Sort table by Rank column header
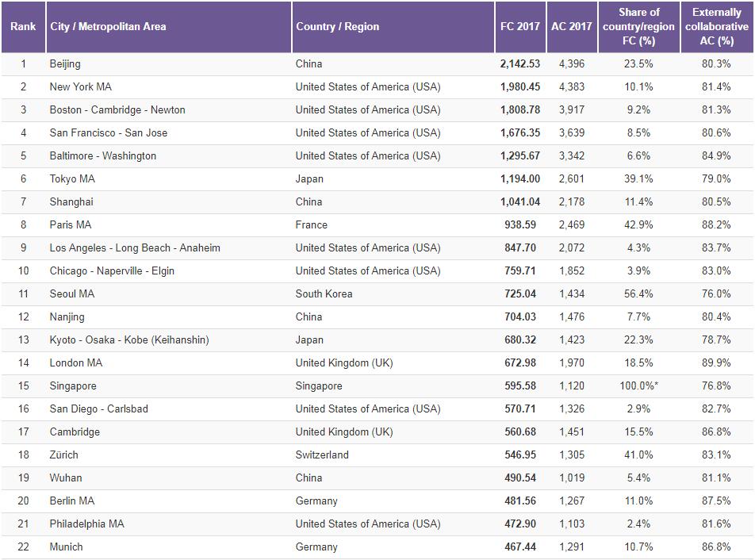This screenshot has height=560, width=755. click(x=23, y=26)
